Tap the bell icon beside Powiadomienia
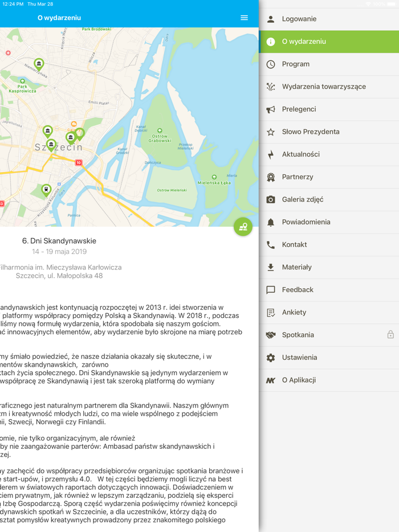 coord(271,222)
